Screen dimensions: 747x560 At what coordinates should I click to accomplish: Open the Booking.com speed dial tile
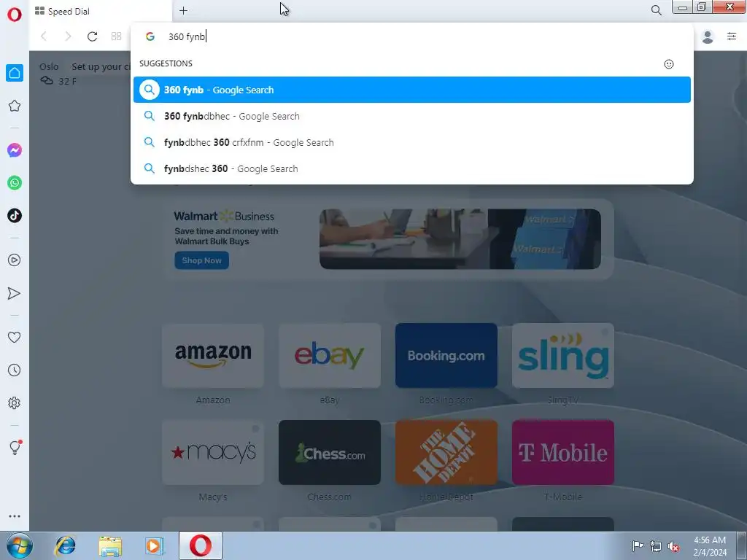(x=446, y=355)
